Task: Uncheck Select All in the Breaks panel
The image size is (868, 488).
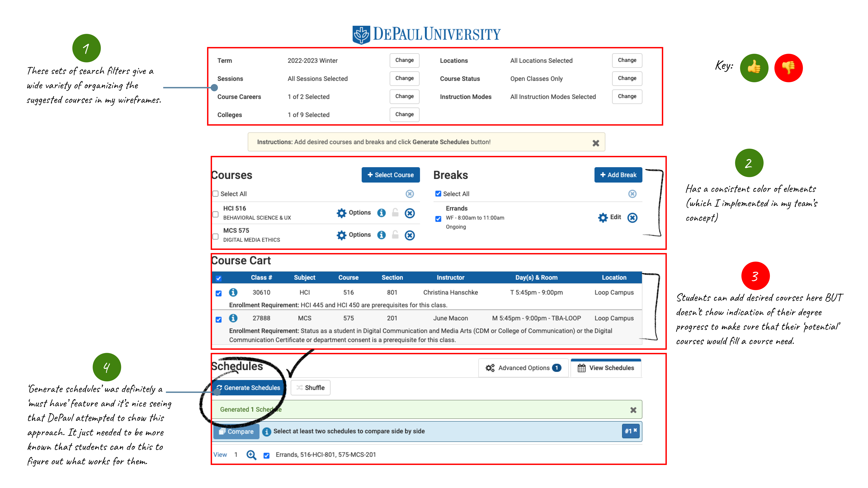Action: pos(438,194)
